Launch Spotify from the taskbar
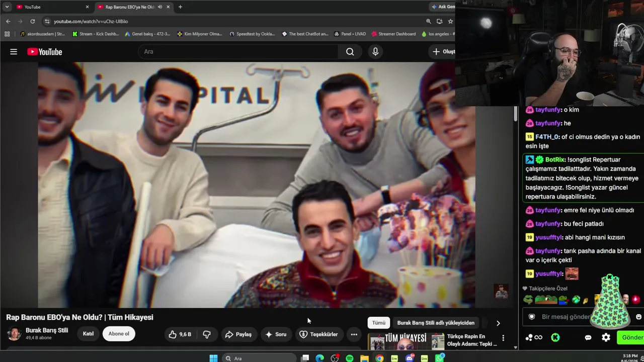The image size is (644, 362). coord(350,358)
